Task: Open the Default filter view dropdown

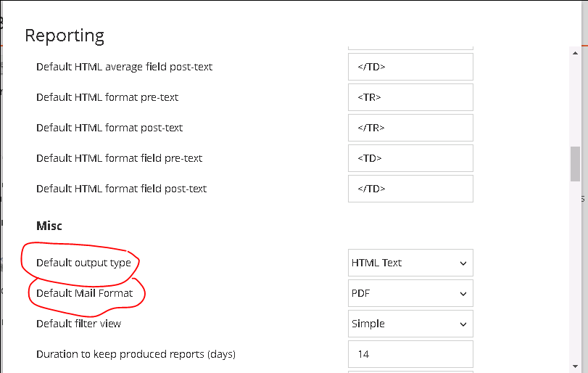Action: pos(410,324)
